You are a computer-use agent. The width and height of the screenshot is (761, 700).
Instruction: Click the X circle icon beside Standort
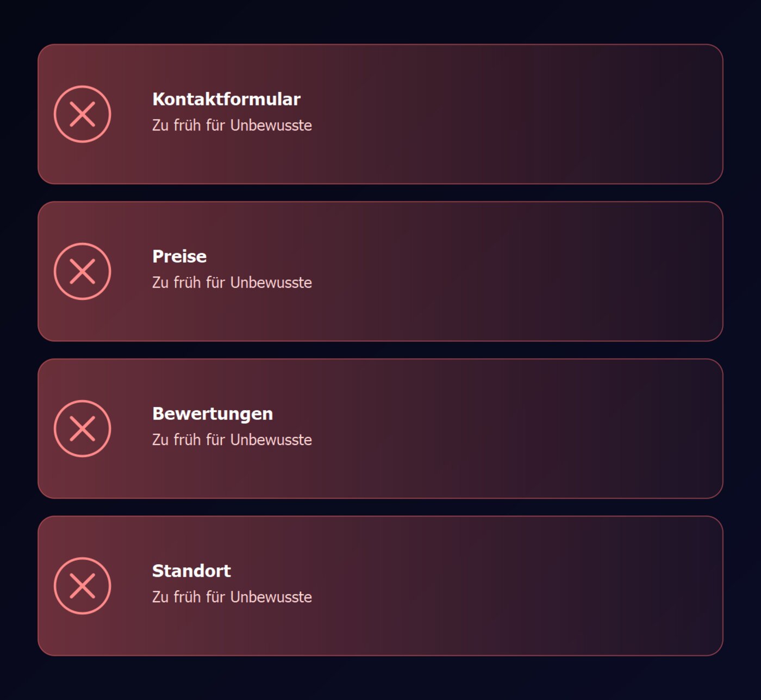click(83, 586)
